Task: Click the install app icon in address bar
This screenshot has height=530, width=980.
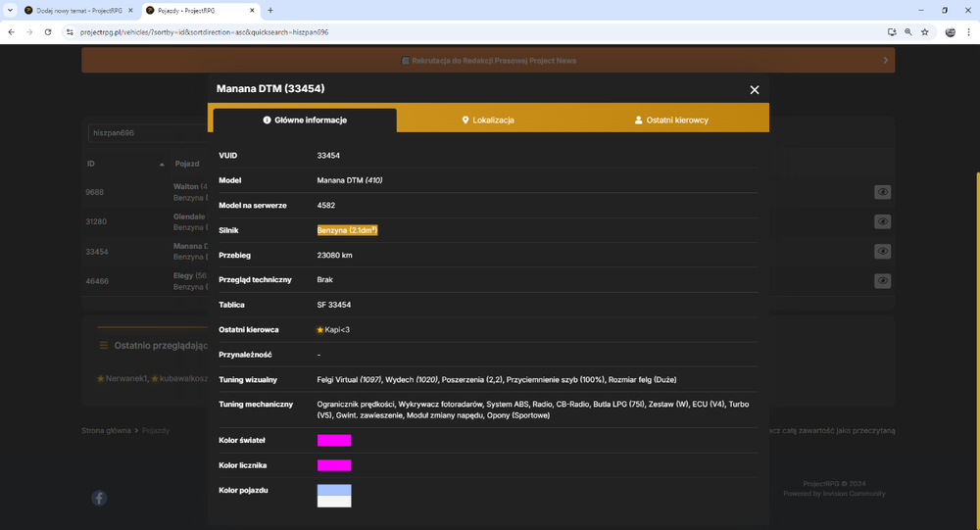Action: click(892, 32)
